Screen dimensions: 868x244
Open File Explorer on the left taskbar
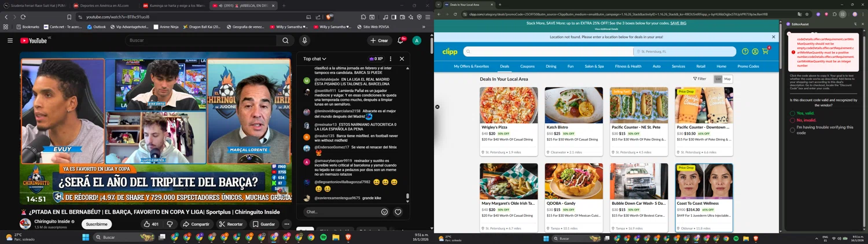coord(336,237)
